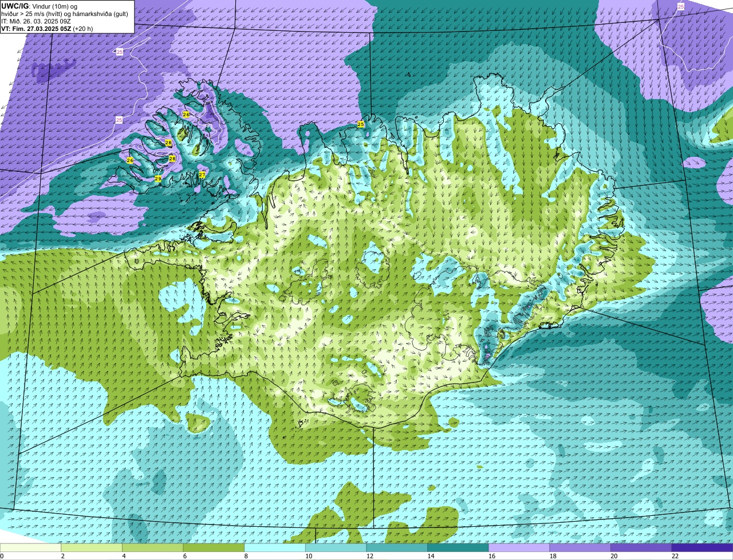The width and height of the screenshot is (733, 560).
Task: Click the legend scale label "18"
Action: [553, 556]
